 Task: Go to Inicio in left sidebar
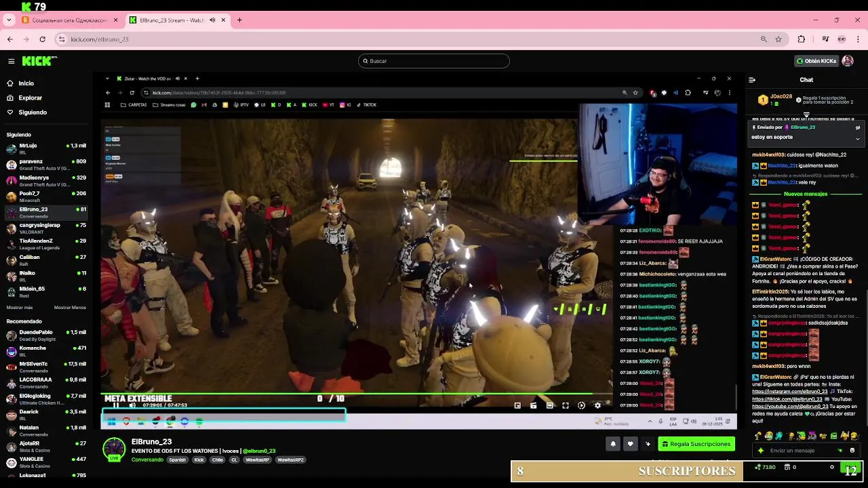26,83
